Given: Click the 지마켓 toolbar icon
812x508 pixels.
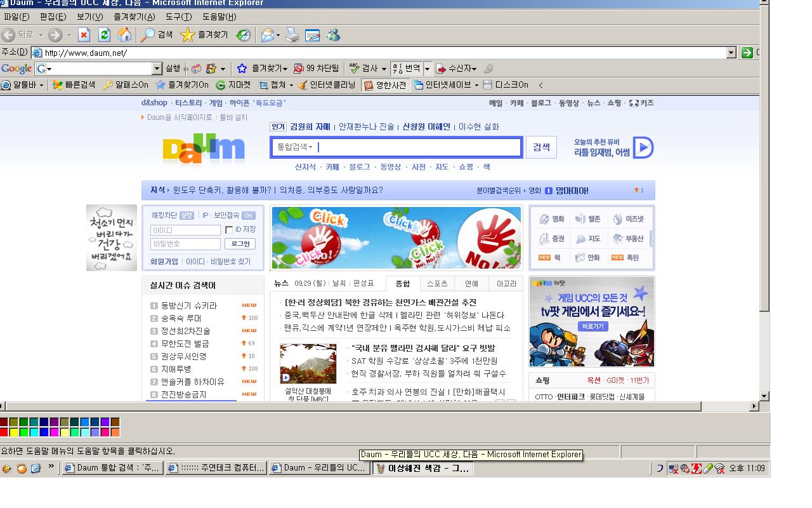Looking at the screenshot, I should [x=221, y=84].
